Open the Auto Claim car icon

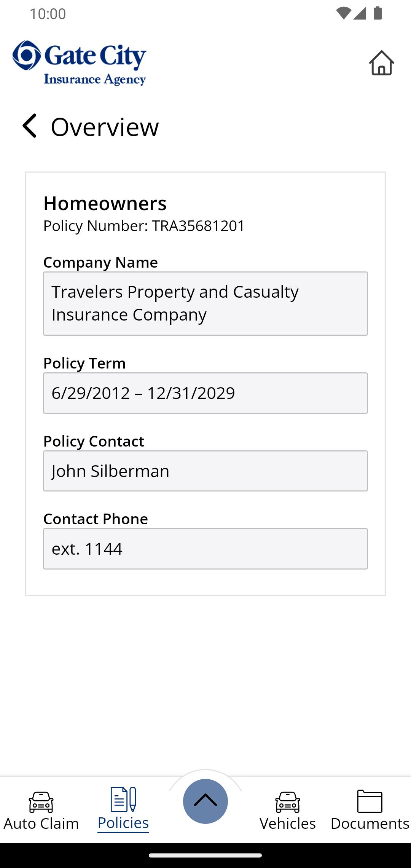(41, 802)
